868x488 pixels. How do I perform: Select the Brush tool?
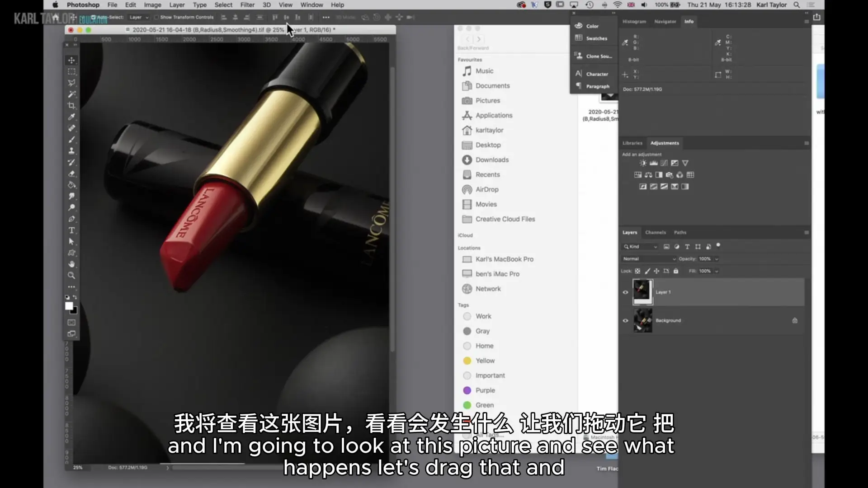pyautogui.click(x=71, y=139)
